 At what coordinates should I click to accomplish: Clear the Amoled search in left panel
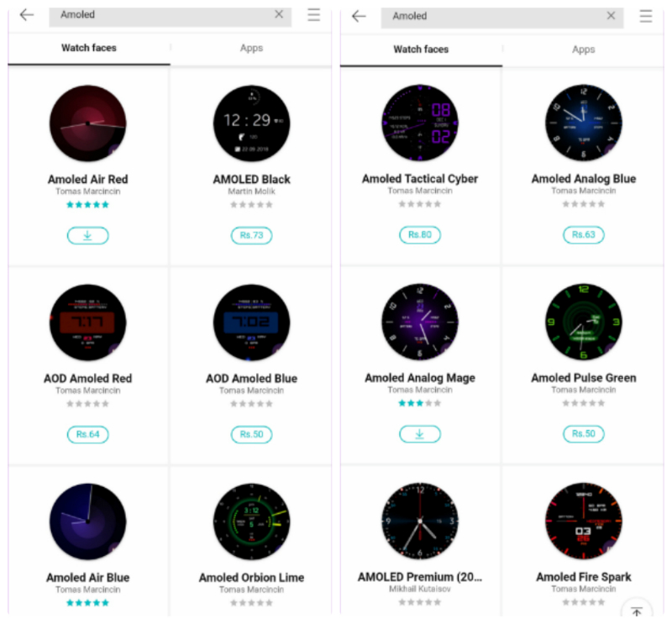pyautogui.click(x=279, y=14)
